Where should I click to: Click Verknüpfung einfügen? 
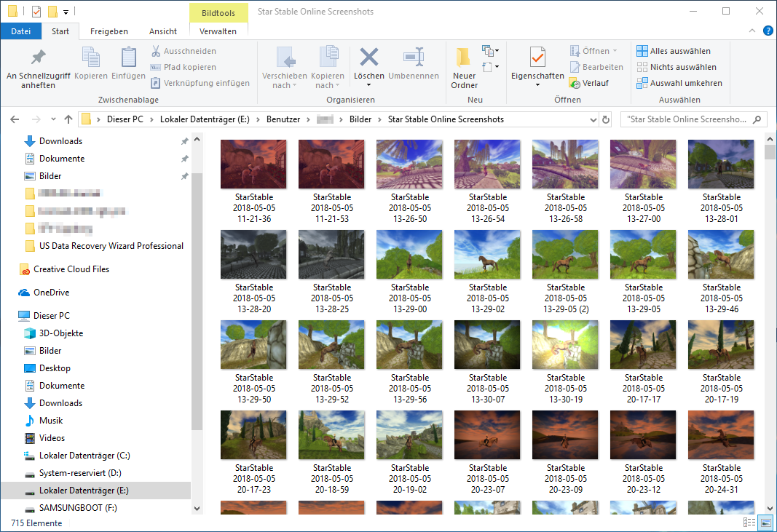(200, 83)
